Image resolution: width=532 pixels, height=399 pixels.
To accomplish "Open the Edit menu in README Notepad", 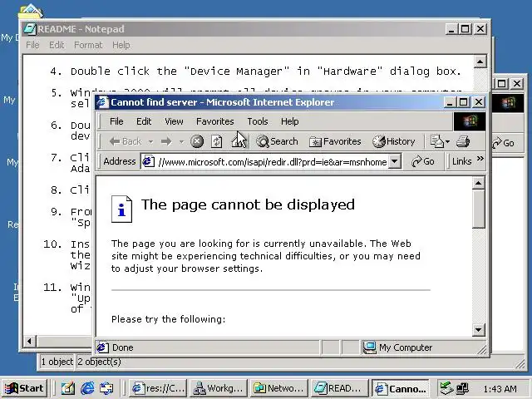I will 57,45.
